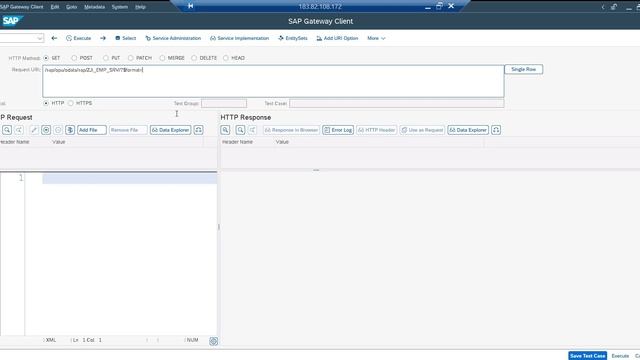Select the MERGE HTTP method
Screen dimensions: 640x360
[x=162, y=58]
